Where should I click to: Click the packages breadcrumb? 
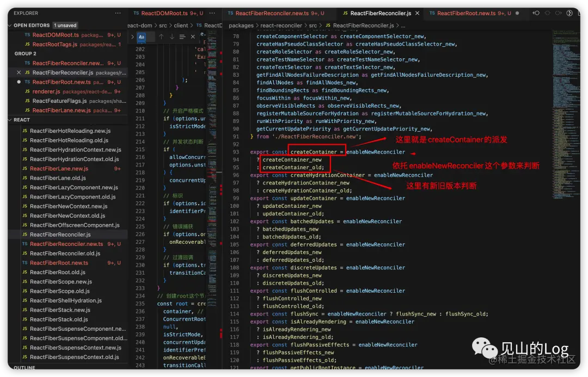(241, 26)
